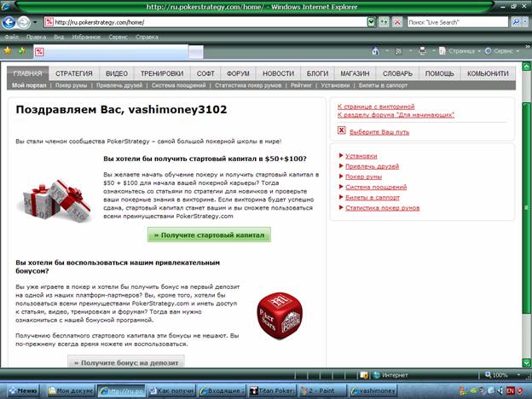532x399 pixels.
Task: Open the Страница toolbar dropdown
Action: [460, 51]
